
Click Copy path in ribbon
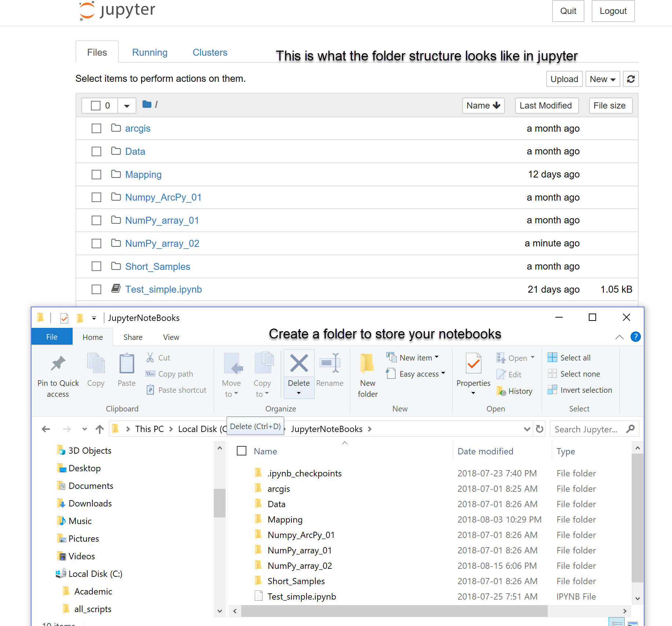169,374
